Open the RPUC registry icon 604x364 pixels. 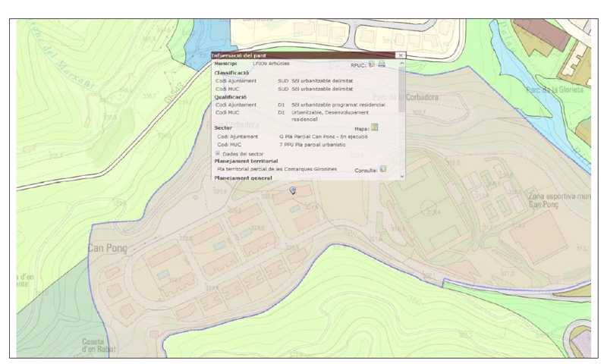coord(372,64)
